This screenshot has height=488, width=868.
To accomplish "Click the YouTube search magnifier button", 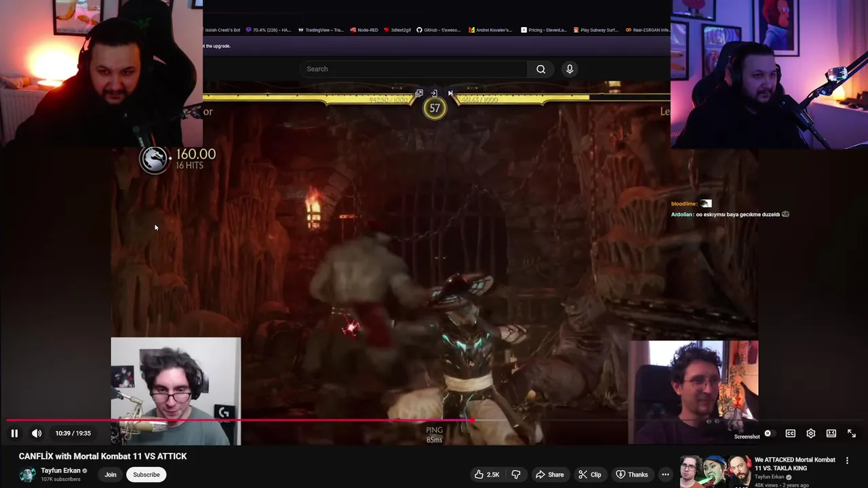I will pos(541,68).
